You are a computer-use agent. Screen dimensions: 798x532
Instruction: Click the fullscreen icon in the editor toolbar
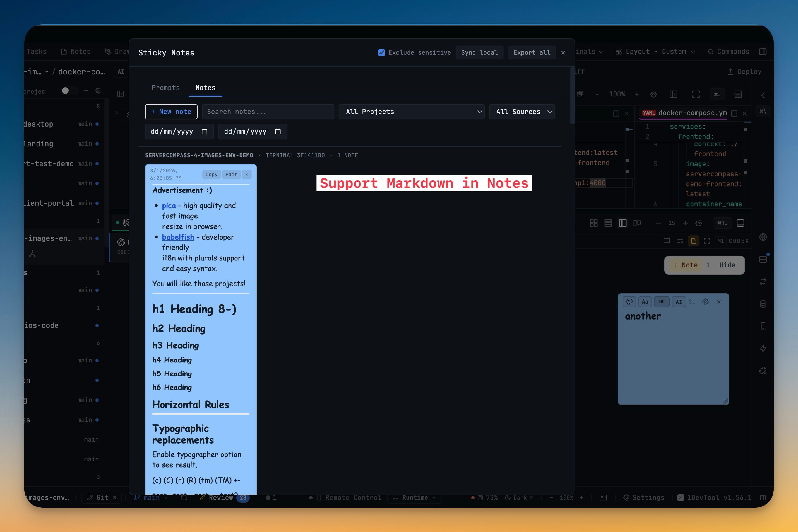(696, 94)
